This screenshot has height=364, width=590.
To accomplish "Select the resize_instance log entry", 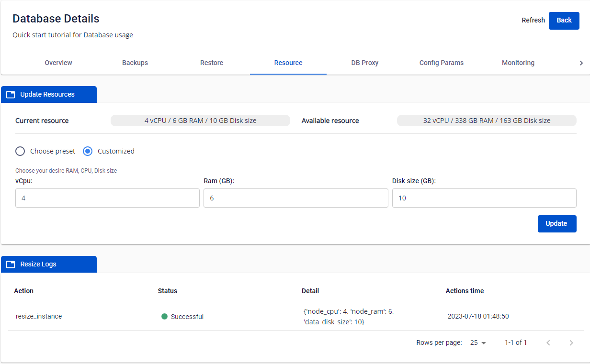I will [39, 316].
